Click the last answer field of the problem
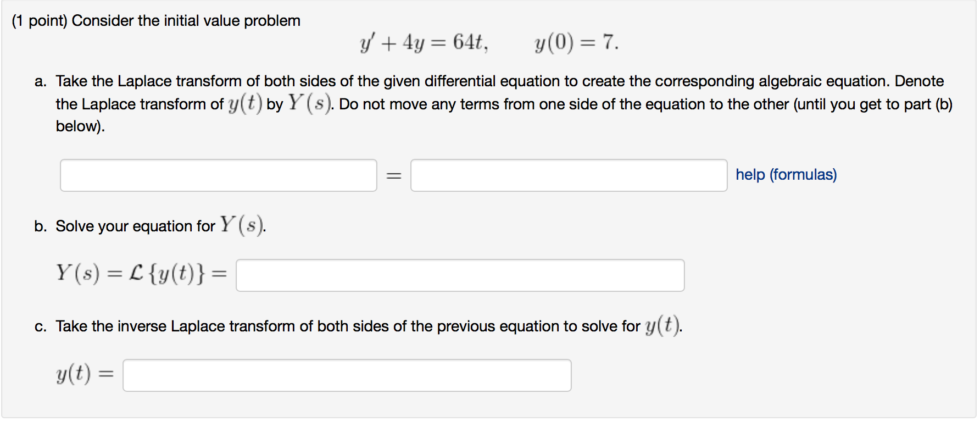 pyautogui.click(x=347, y=375)
